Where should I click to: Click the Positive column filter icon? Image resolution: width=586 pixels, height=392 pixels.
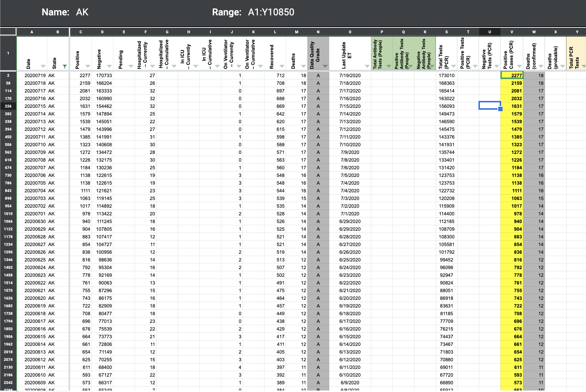tap(88, 67)
